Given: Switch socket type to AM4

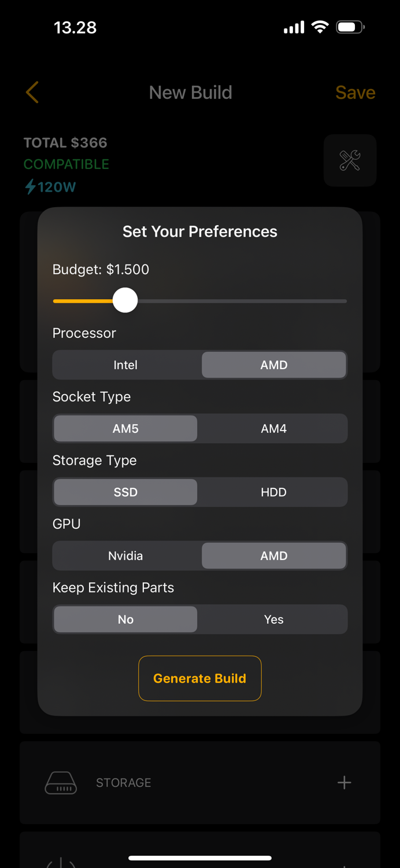Looking at the screenshot, I should (x=273, y=428).
